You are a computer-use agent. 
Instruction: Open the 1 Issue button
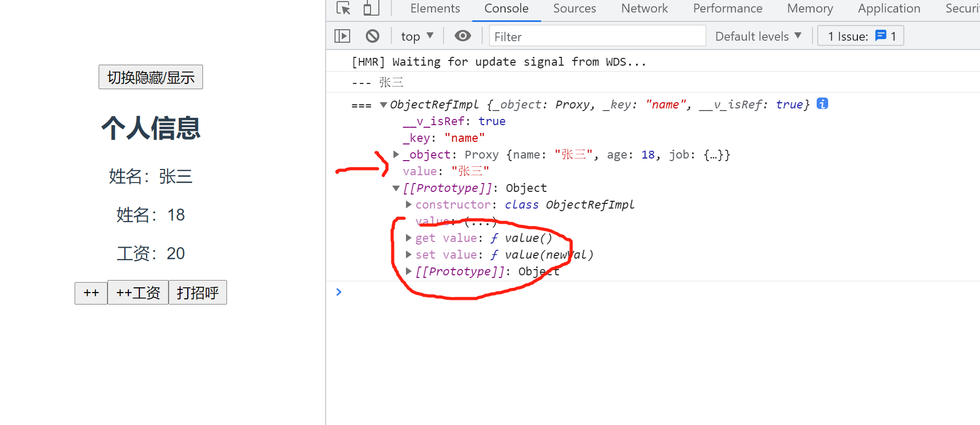[861, 36]
